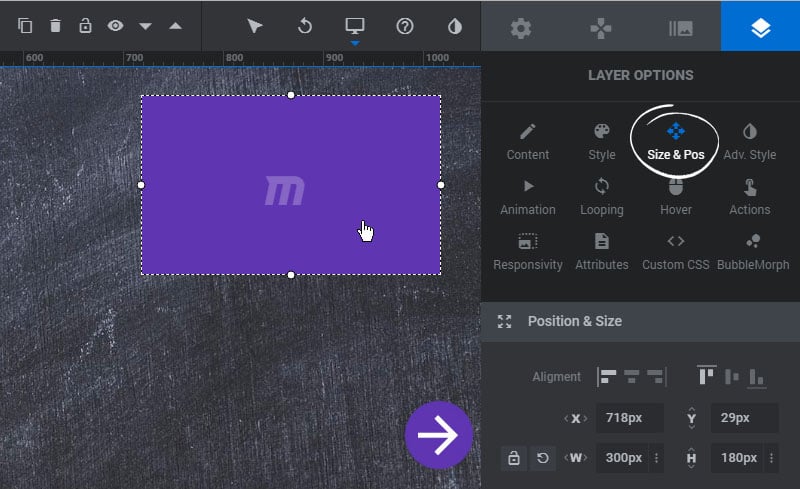Click the top-center resize handle
800x489 pixels.
291,95
